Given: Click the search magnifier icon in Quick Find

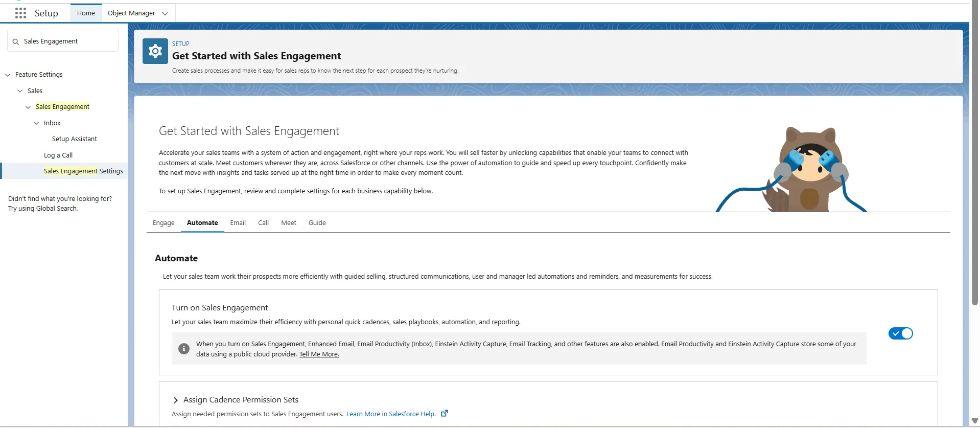Looking at the screenshot, I should point(16,42).
